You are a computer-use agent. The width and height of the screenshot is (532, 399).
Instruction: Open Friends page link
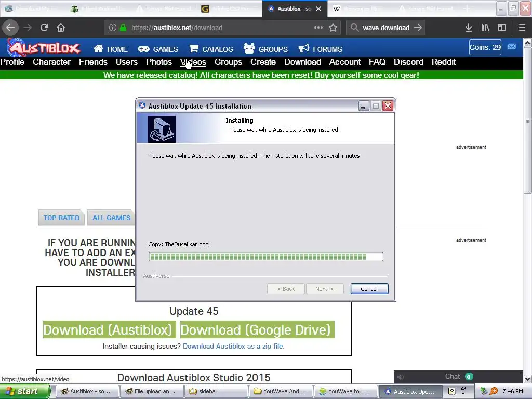point(93,62)
